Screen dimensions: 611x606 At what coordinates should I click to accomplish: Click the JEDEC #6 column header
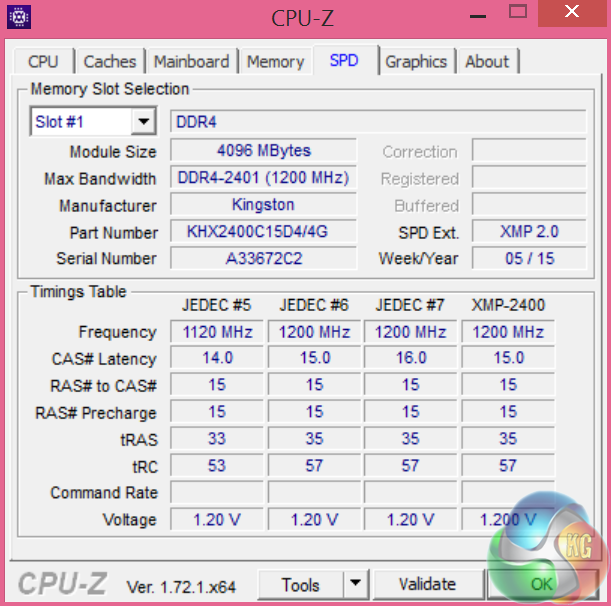point(314,305)
